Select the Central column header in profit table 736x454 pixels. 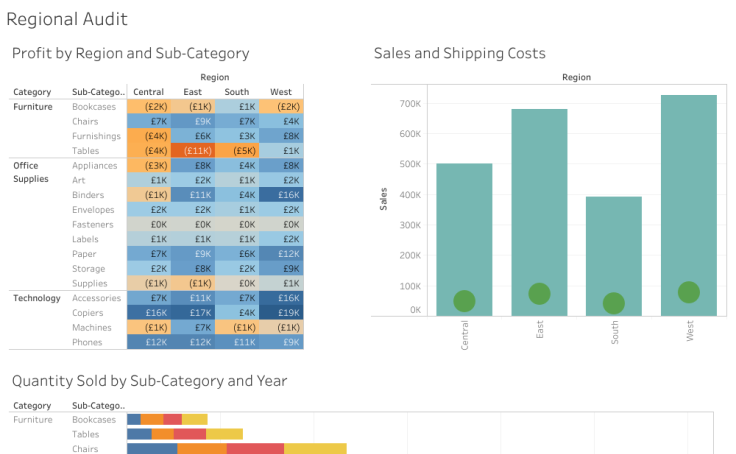coord(148,92)
